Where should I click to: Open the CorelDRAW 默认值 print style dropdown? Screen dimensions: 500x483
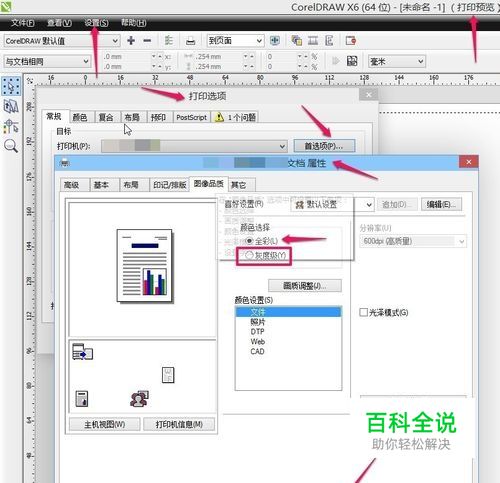click(x=62, y=41)
